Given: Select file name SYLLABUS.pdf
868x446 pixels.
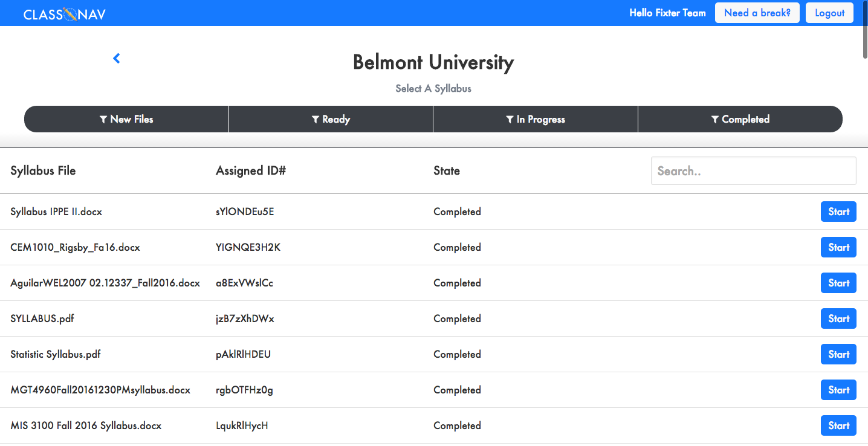Looking at the screenshot, I should (x=42, y=318).
